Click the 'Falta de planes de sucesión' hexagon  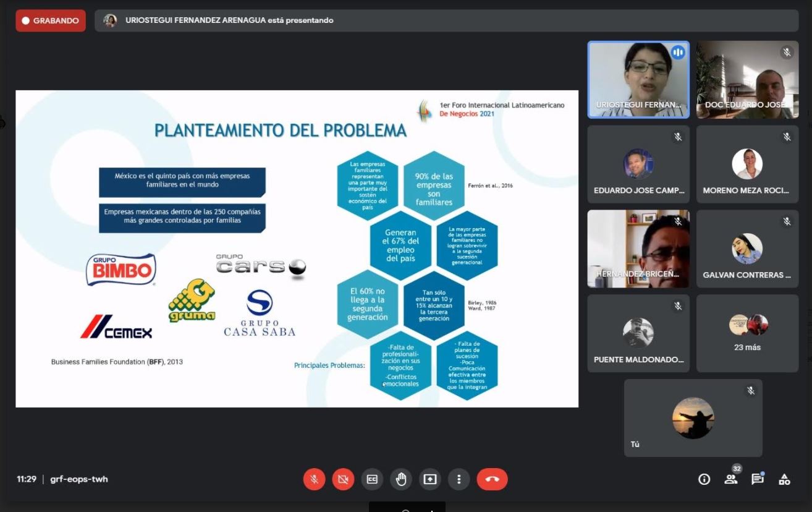pyautogui.click(x=467, y=365)
